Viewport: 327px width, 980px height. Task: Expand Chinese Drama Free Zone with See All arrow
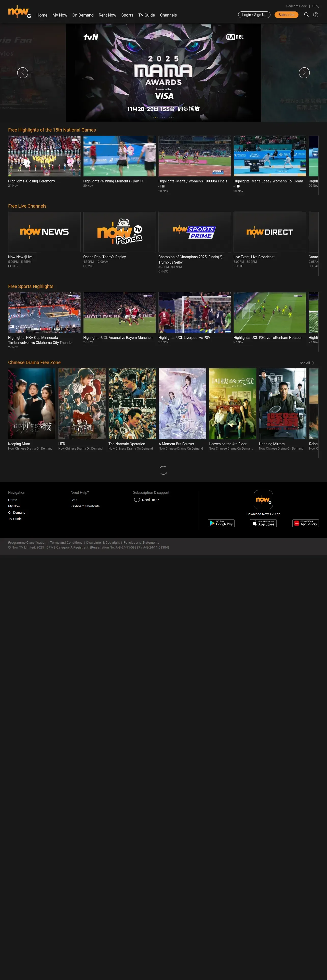(307, 363)
